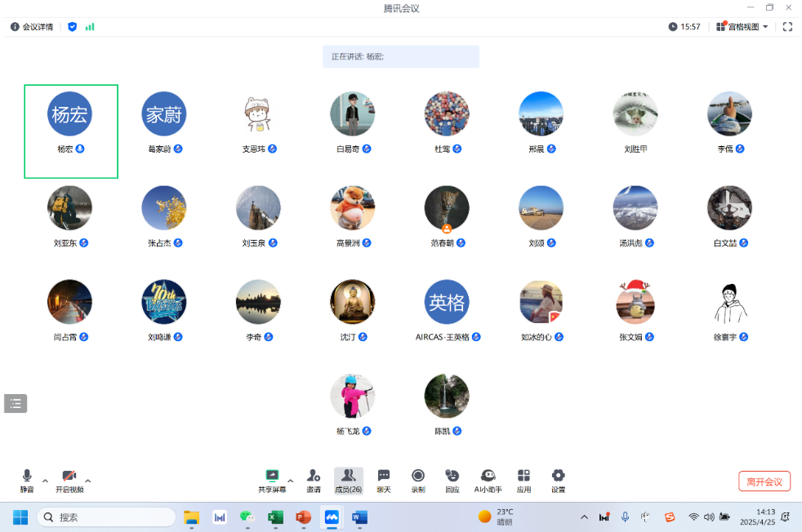Expand video options arrow beside 开启视频
Viewport: 802px width, 532px height.
88,480
